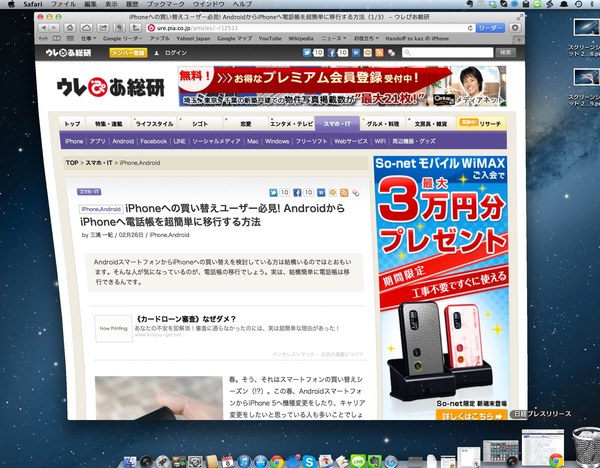The width and height of the screenshot is (600, 468).
Task: Click the Twitter share icon above article title
Action: (274, 192)
